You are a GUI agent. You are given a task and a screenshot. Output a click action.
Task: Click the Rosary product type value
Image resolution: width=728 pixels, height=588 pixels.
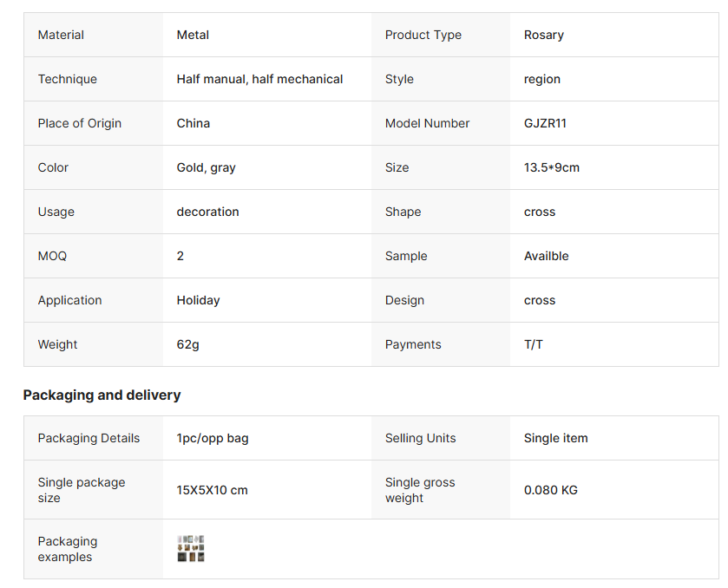click(x=544, y=35)
